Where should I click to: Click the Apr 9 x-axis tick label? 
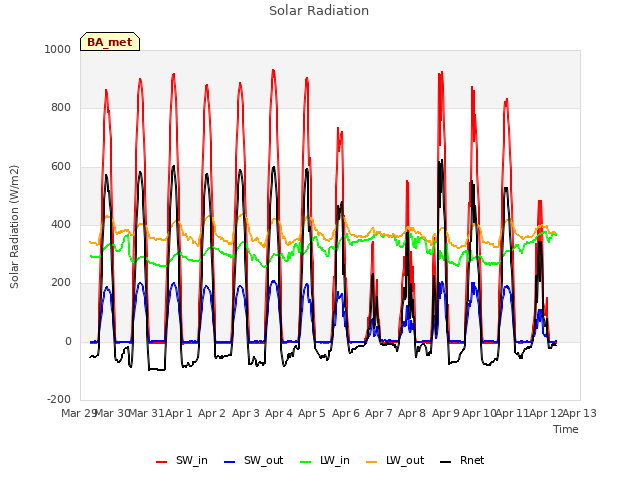(x=446, y=413)
